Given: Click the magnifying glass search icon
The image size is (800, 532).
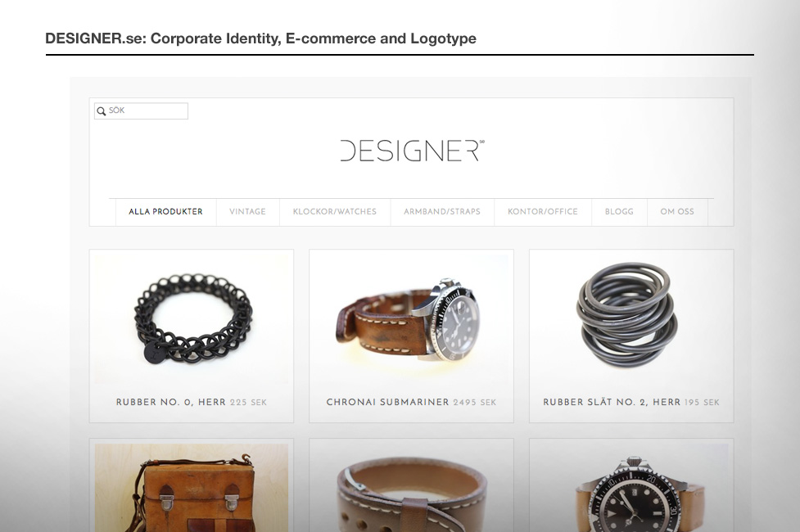Looking at the screenshot, I should pyautogui.click(x=101, y=111).
